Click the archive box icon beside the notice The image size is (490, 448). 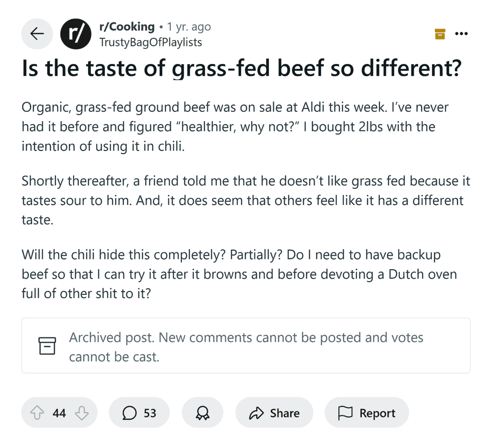click(47, 345)
